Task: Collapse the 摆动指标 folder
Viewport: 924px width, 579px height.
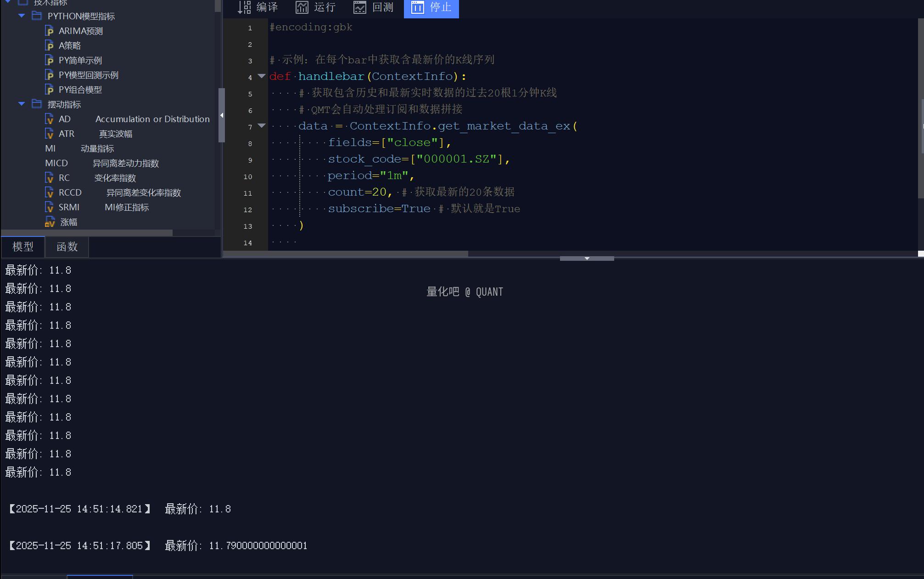Action: click(x=22, y=104)
